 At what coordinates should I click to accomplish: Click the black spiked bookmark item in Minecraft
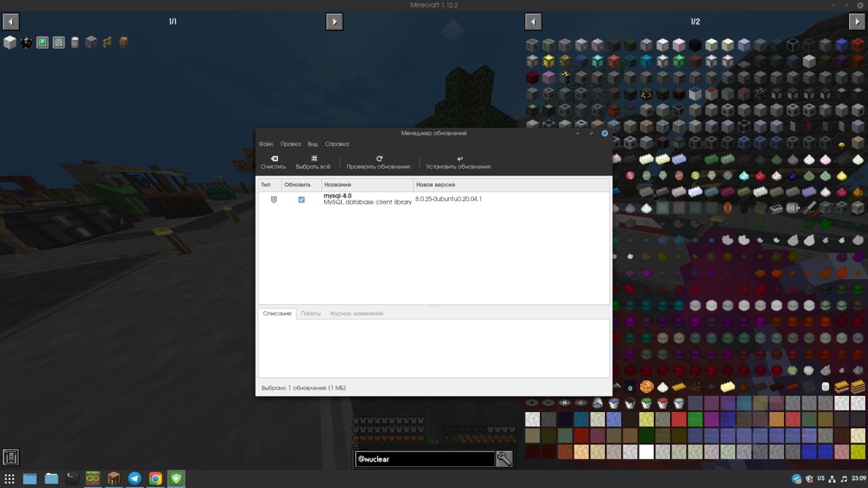point(26,43)
